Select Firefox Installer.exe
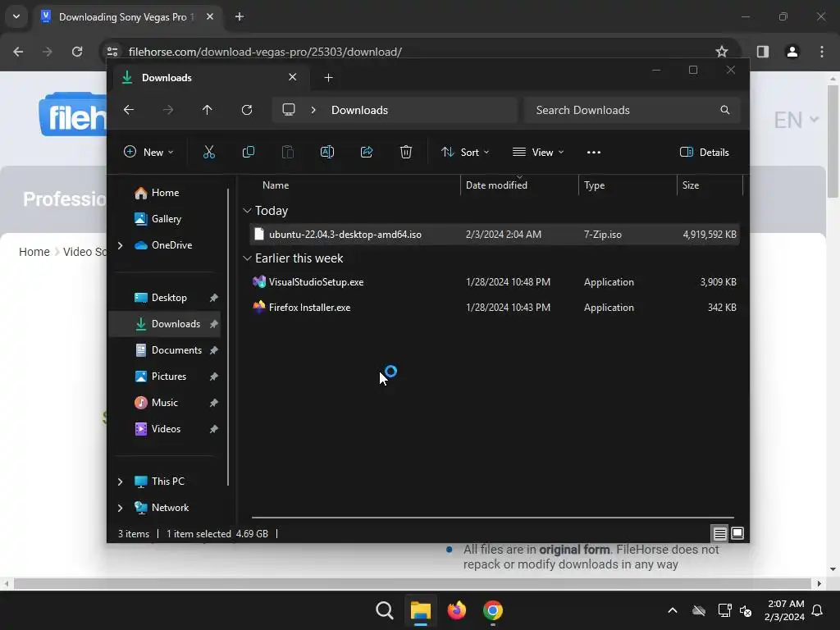 click(495, 308)
